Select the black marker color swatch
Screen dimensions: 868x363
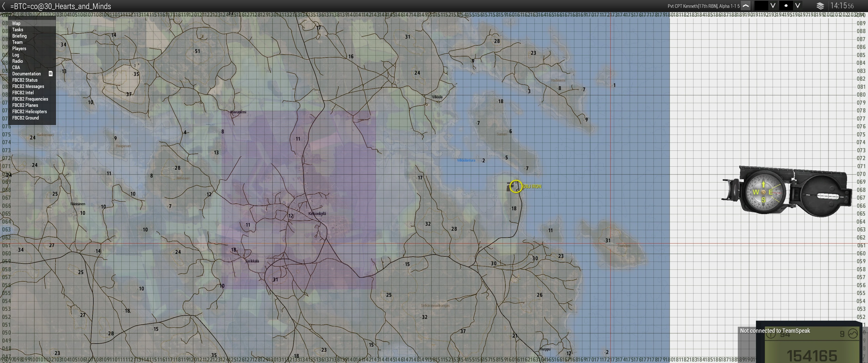(761, 6)
